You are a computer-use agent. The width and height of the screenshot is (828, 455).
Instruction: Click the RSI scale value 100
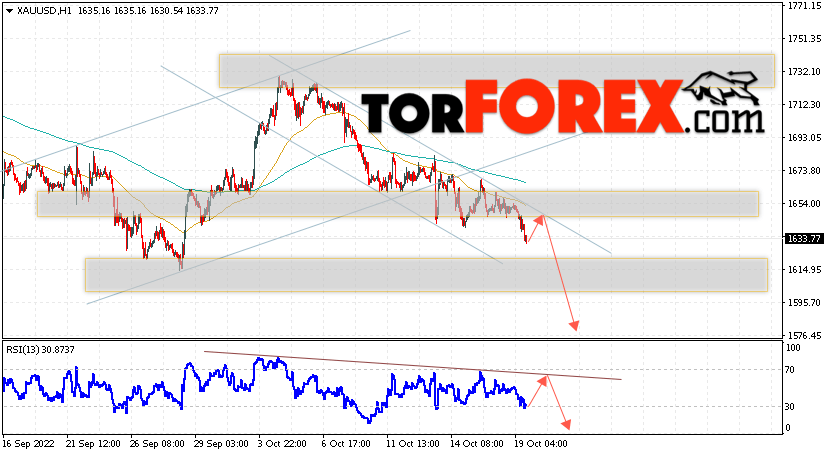793,348
